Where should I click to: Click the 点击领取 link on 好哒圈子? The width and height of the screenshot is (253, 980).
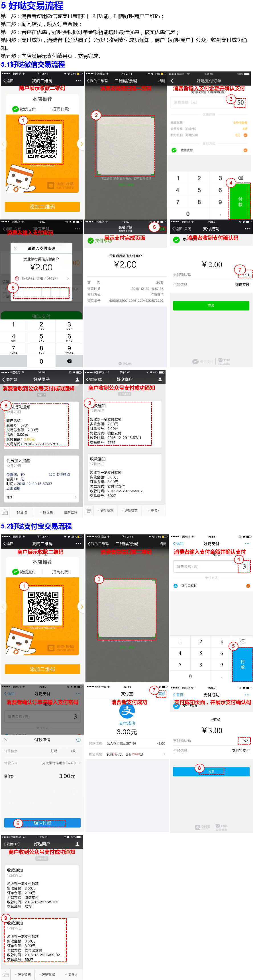tap(13, 489)
